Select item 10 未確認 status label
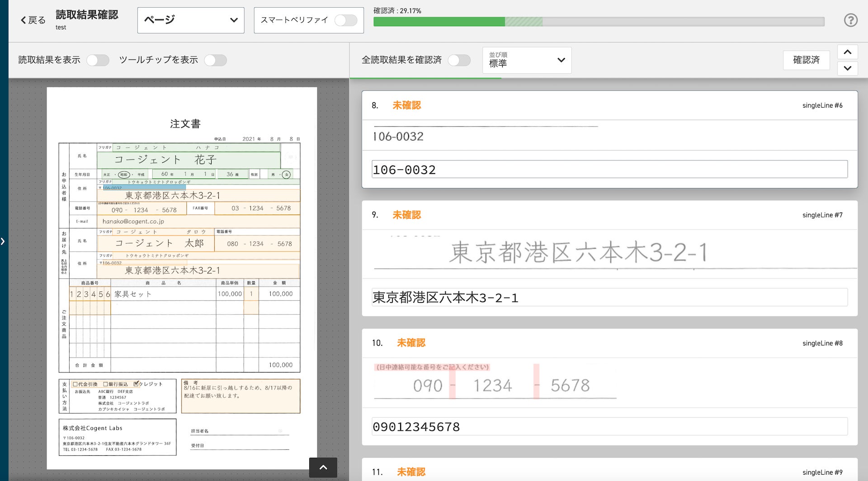Screen dimensions: 868x481 (x=411, y=343)
